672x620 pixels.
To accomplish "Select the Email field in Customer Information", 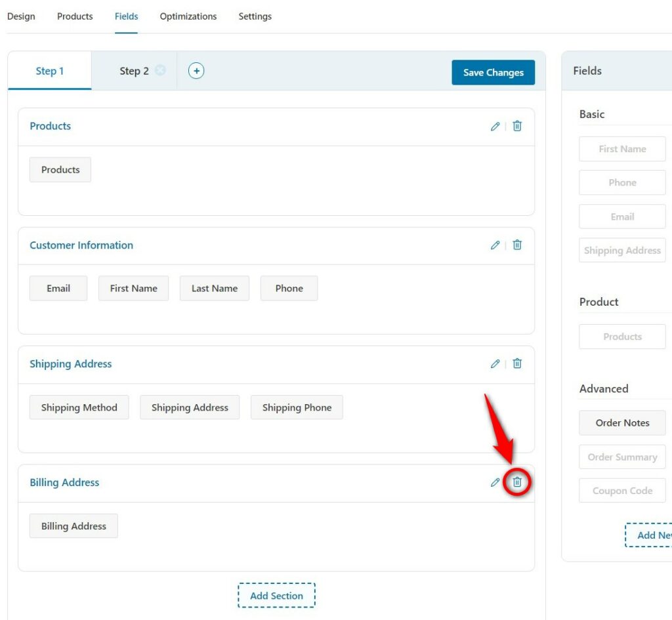I will pyautogui.click(x=58, y=289).
